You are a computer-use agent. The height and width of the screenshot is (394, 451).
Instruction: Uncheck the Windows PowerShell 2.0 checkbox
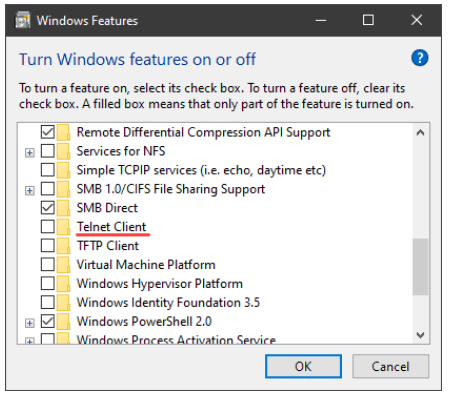tap(48, 321)
